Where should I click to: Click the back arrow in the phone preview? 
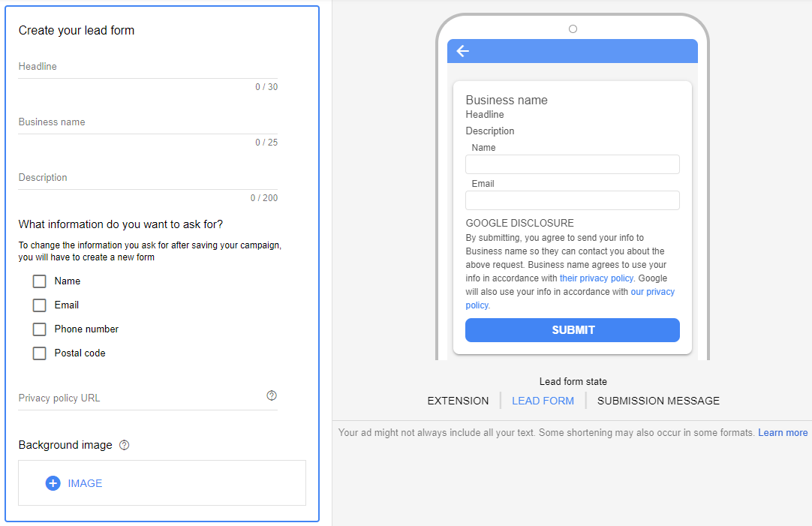tap(462, 51)
